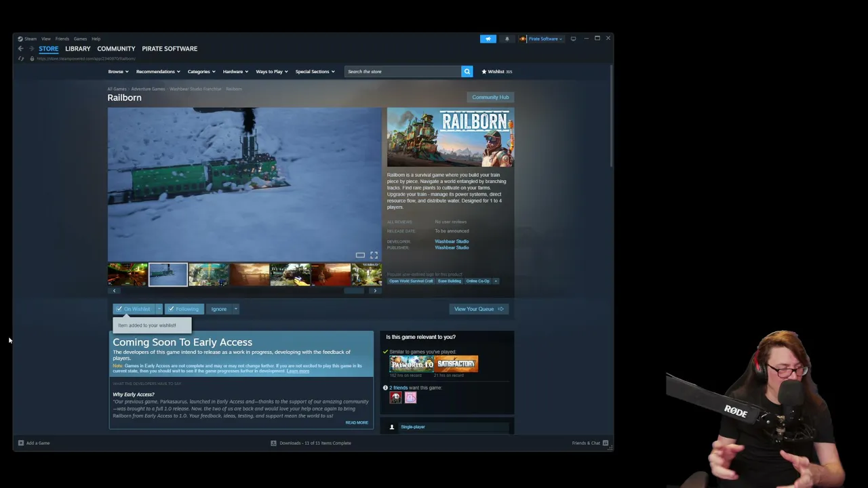
Task: Switch to the STORE tab
Action: [x=48, y=49]
